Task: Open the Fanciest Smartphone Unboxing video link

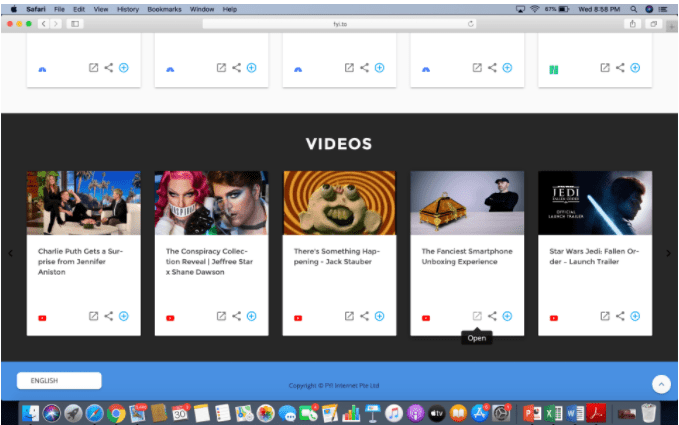Action: coord(477,316)
